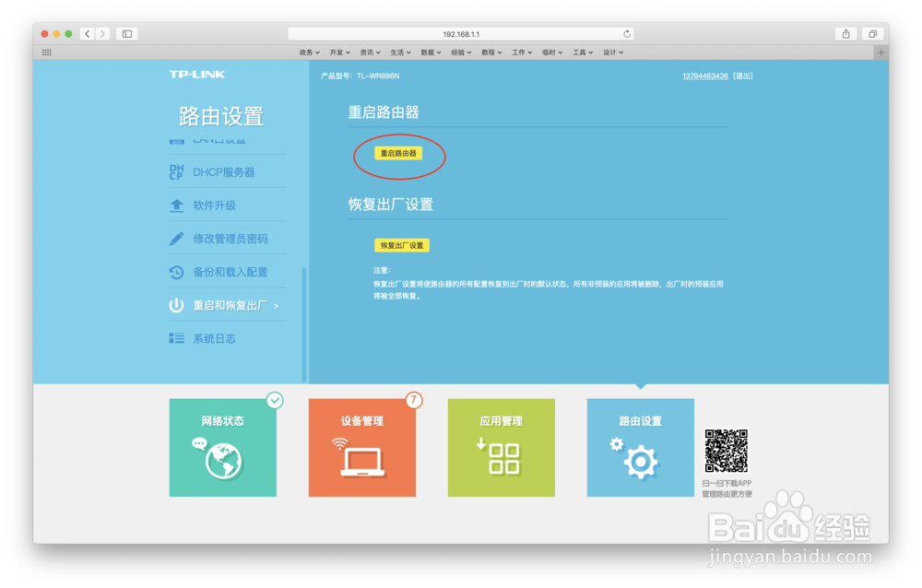This screenshot has height=588, width=922.
Task: Click the laptop icon on 设备管理 tile
Action: [362, 462]
